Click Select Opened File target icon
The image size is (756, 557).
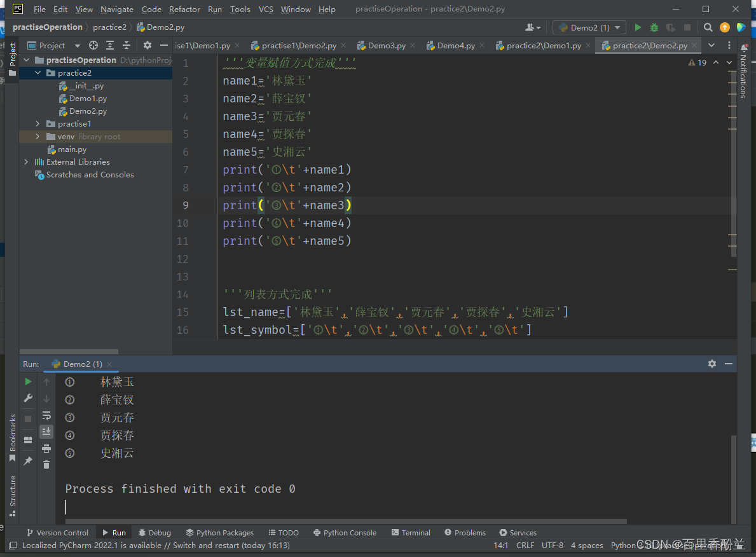point(93,45)
